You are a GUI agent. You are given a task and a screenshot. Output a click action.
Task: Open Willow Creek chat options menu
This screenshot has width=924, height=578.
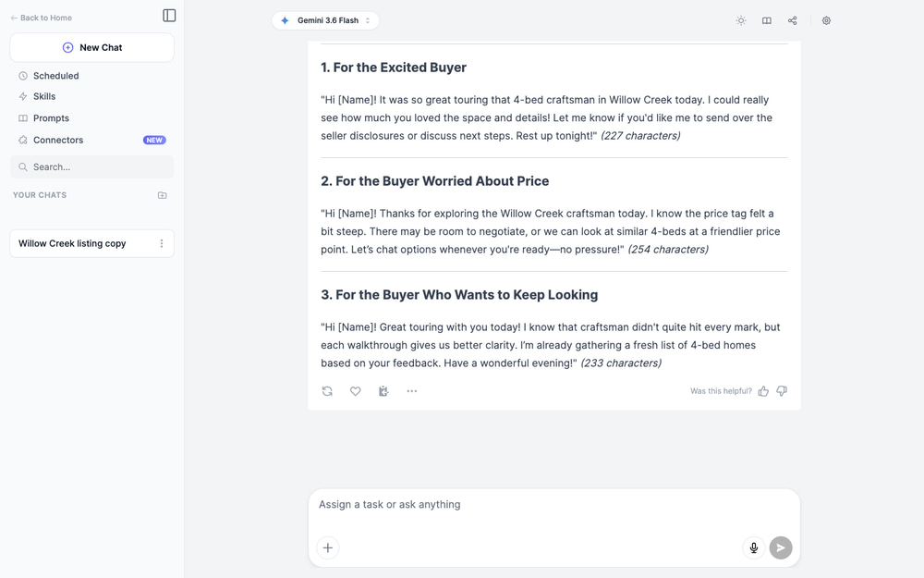pyautogui.click(x=162, y=243)
